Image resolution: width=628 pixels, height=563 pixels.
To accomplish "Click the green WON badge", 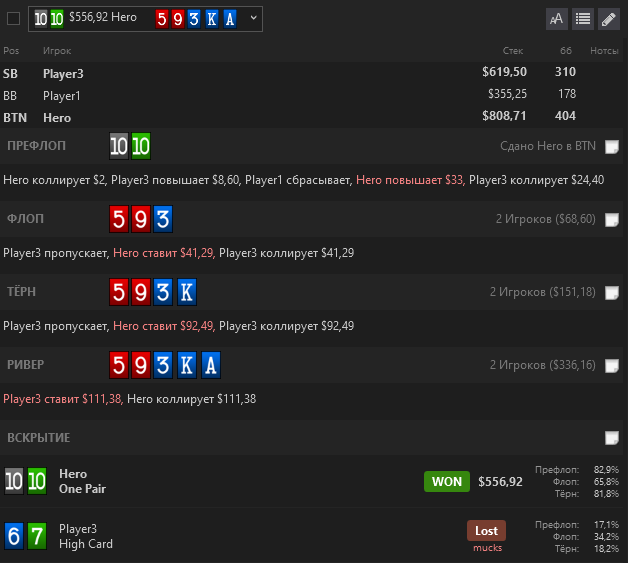I will (x=447, y=481).
